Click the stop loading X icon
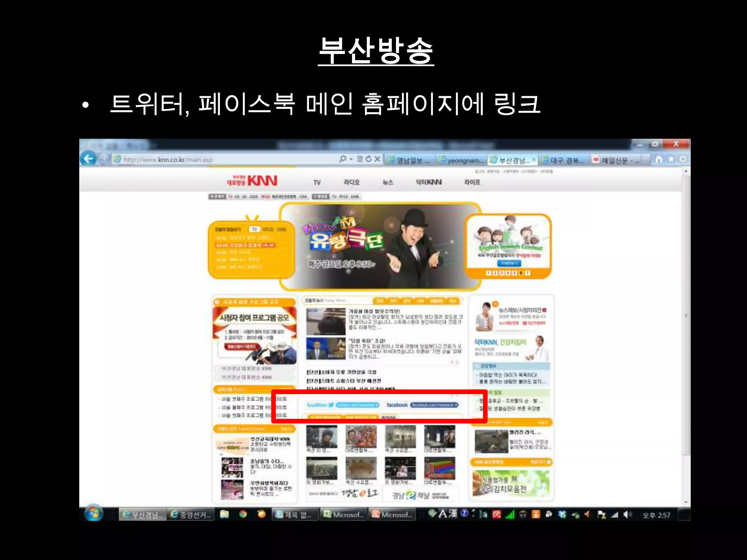 [377, 159]
